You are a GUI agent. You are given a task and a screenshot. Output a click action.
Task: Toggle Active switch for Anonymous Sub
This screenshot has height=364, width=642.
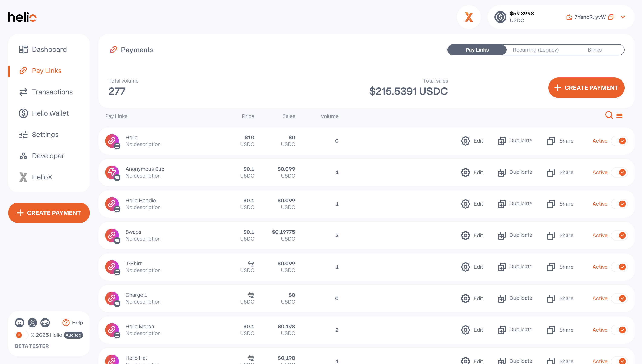coord(619,172)
